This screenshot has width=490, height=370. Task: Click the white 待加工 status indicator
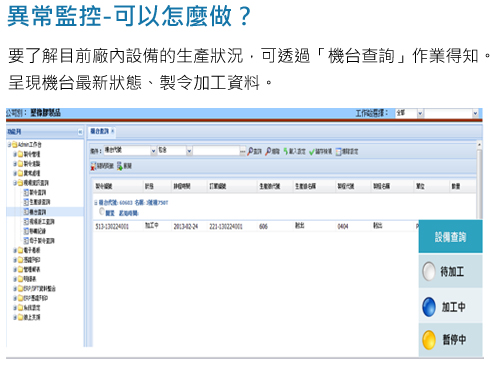pos(429,271)
